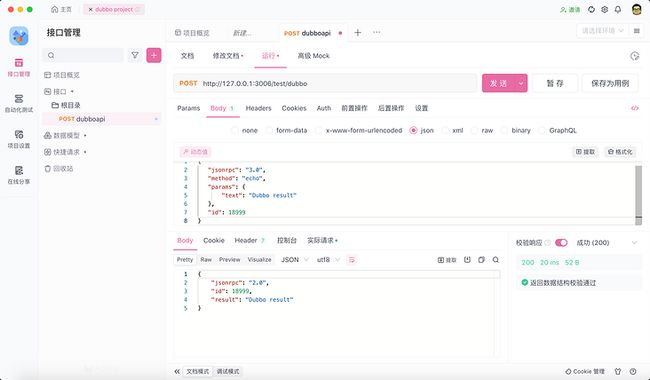Viewport: 650px width, 380px height.
Task: Click 格式化 format button
Action: click(620, 152)
